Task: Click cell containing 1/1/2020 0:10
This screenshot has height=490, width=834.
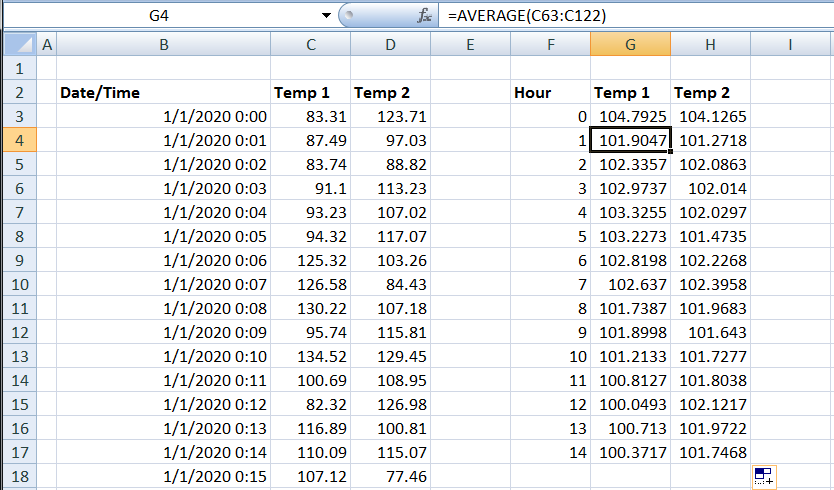Action: 164,356
